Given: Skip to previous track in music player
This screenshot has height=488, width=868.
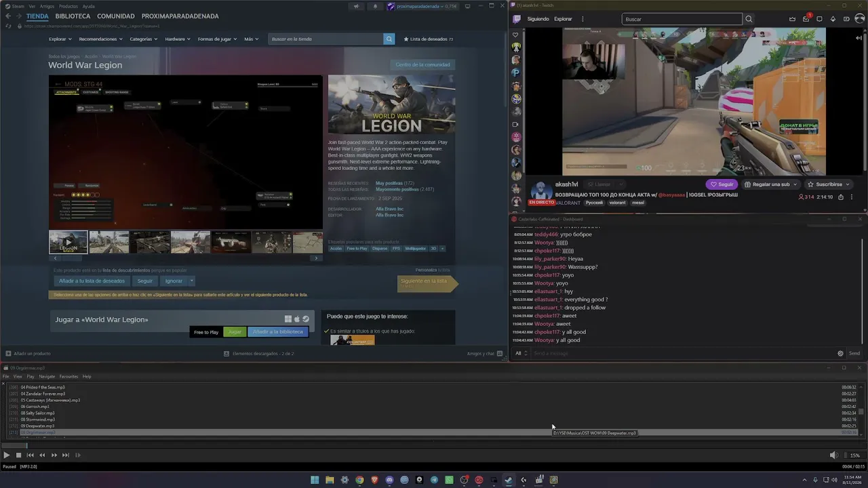Looking at the screenshot, I should point(30,455).
